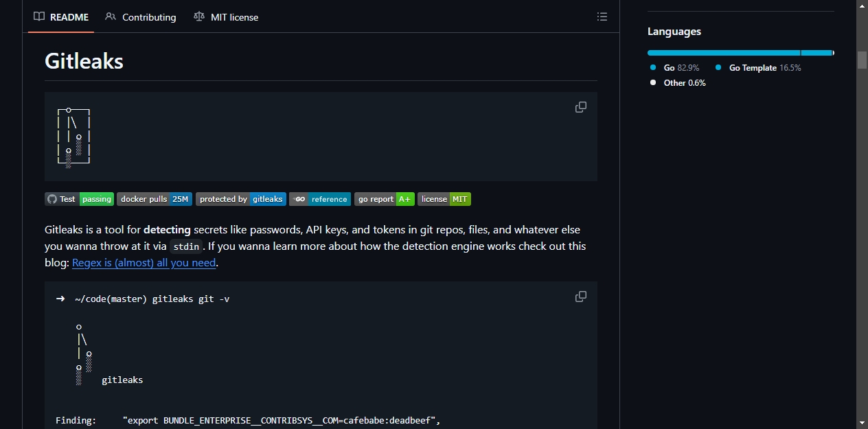
Task: Click the scroll-up arrow of the page scrollbar
Action: pos(862,5)
